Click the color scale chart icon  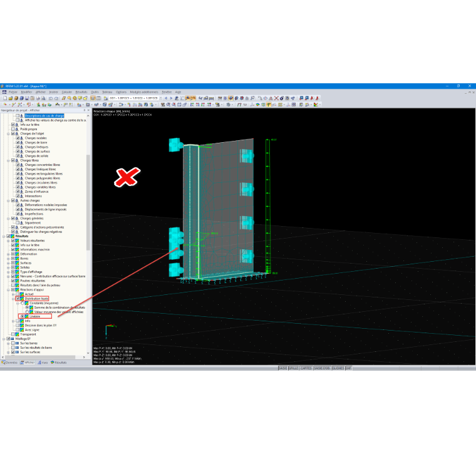tap(316, 105)
